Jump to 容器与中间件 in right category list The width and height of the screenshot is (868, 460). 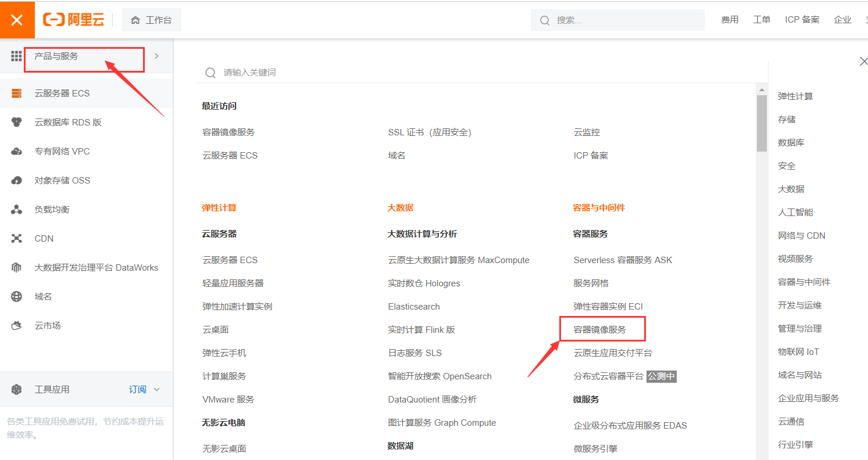pos(804,282)
